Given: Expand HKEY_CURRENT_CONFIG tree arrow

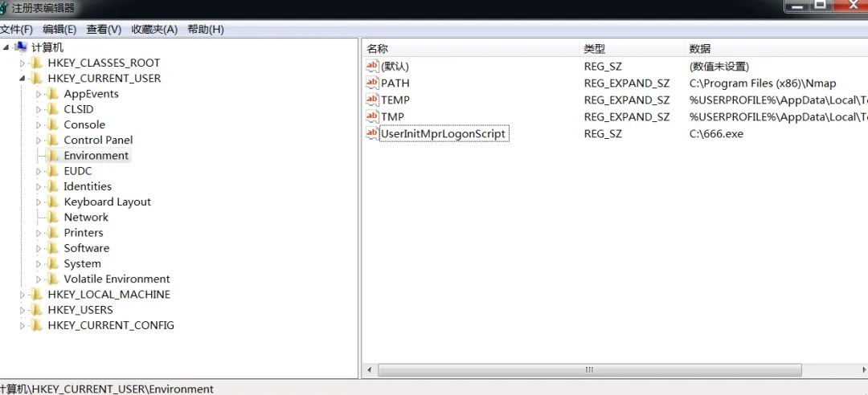Looking at the screenshot, I should coord(23,326).
